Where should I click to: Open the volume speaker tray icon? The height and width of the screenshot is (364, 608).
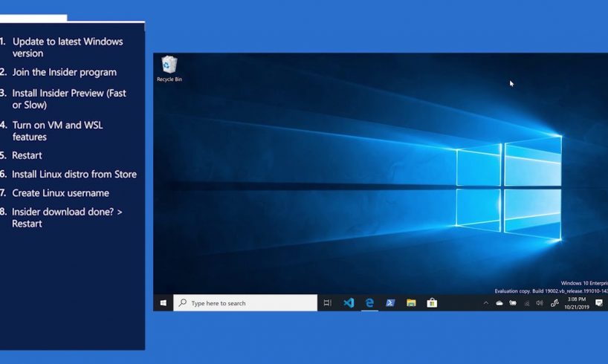coord(540,303)
